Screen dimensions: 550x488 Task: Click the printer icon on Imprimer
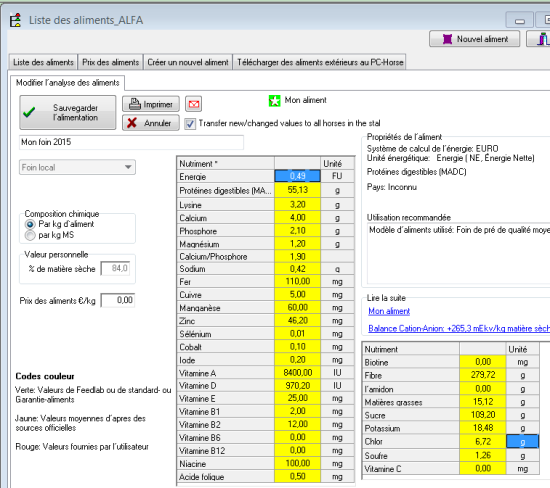pos(135,104)
